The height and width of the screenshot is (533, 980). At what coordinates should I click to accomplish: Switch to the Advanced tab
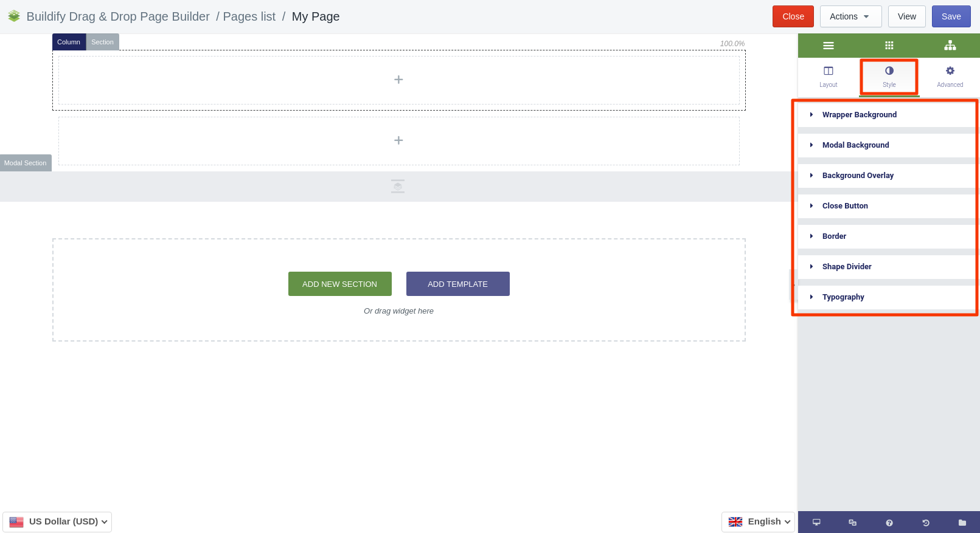pos(950,77)
